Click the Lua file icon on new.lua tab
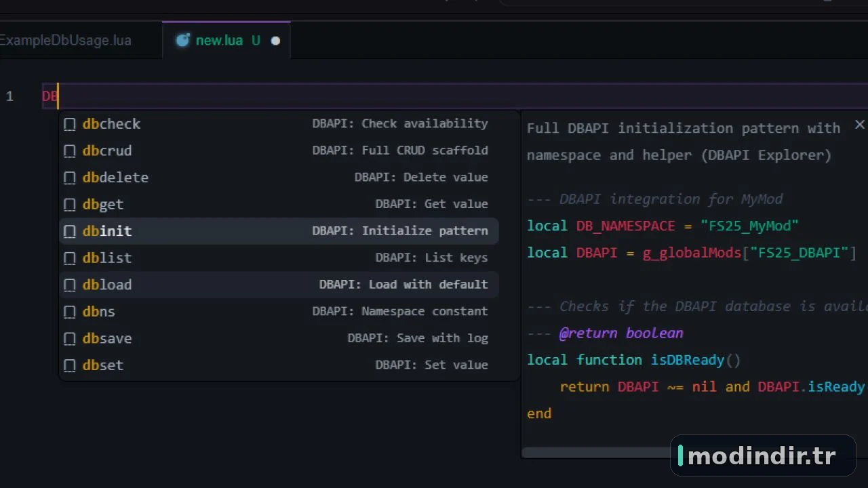 [182, 40]
